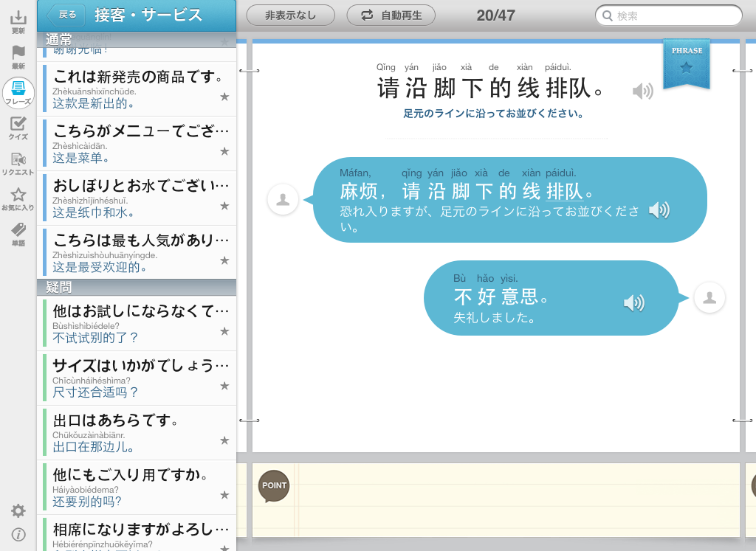Click the 20/47 page counter

click(495, 15)
